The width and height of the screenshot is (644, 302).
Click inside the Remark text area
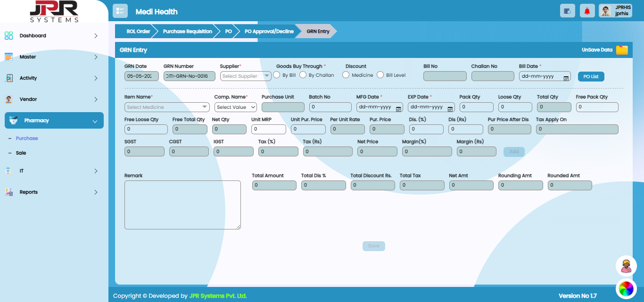[x=182, y=205]
